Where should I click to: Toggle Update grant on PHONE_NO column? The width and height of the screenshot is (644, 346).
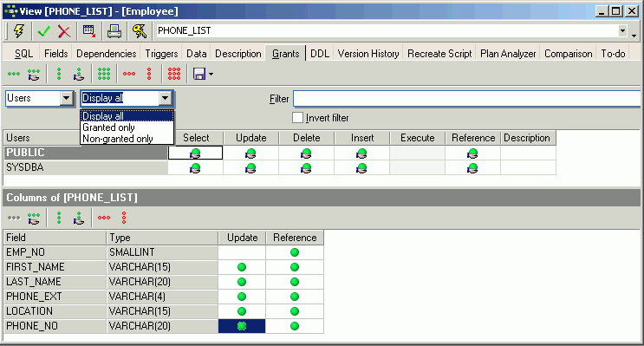click(242, 326)
